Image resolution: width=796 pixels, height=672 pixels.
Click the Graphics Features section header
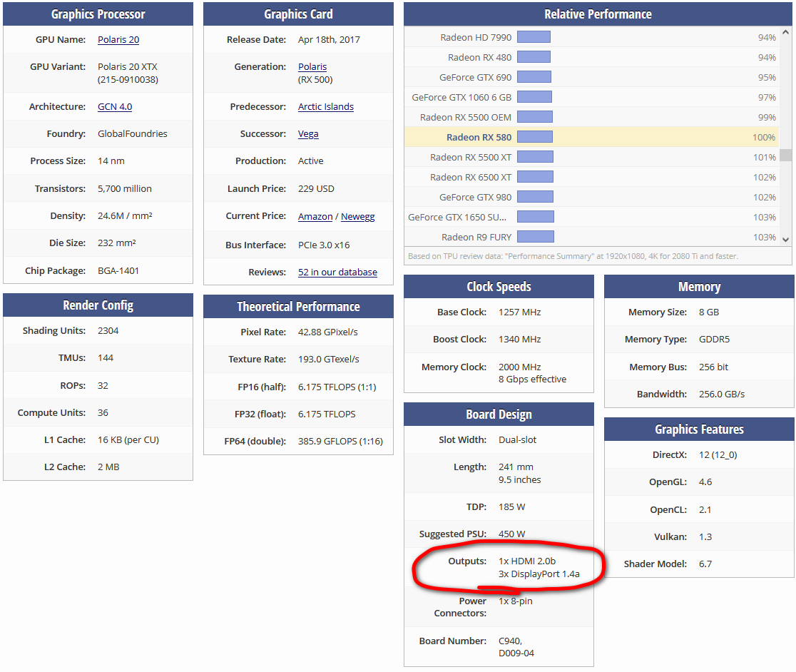click(699, 429)
